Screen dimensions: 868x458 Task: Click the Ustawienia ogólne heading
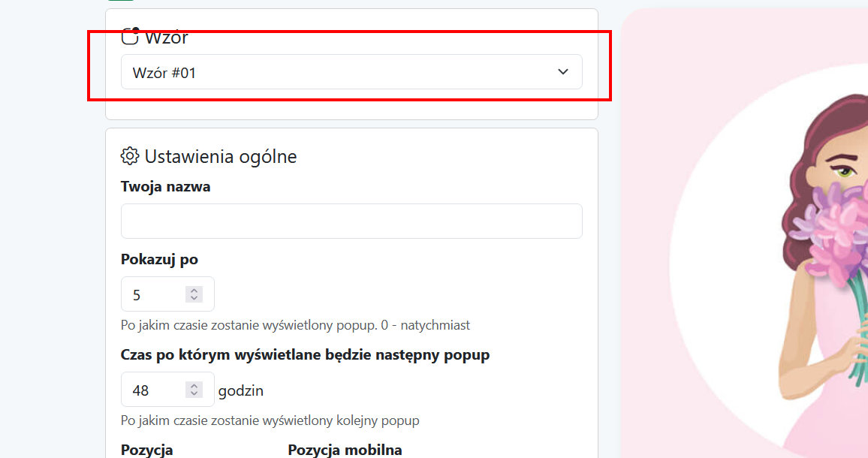(x=220, y=157)
